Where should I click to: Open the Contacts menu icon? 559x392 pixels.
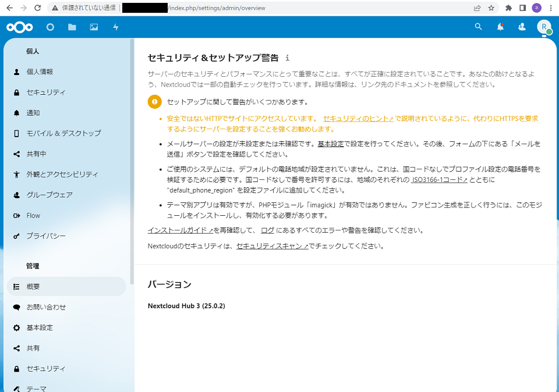(522, 27)
